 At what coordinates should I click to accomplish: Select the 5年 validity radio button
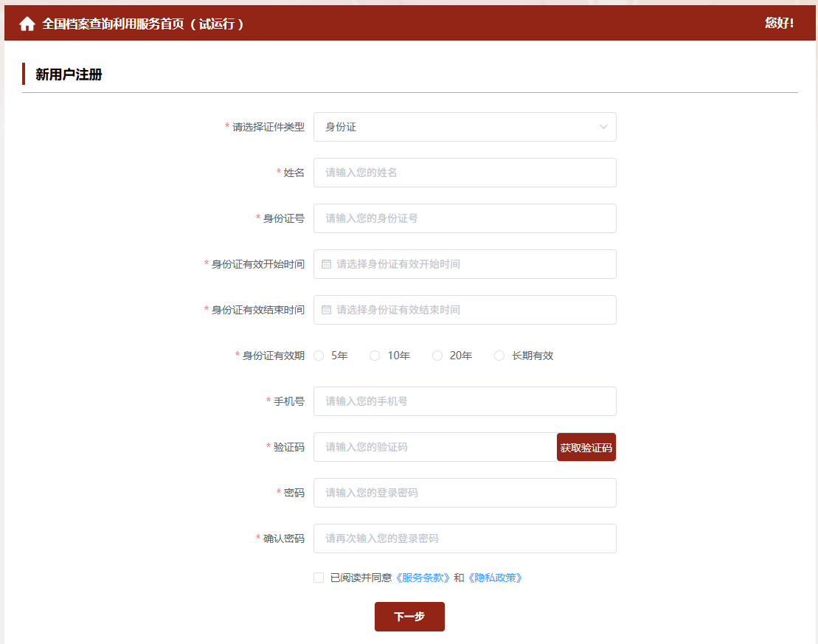(x=319, y=356)
